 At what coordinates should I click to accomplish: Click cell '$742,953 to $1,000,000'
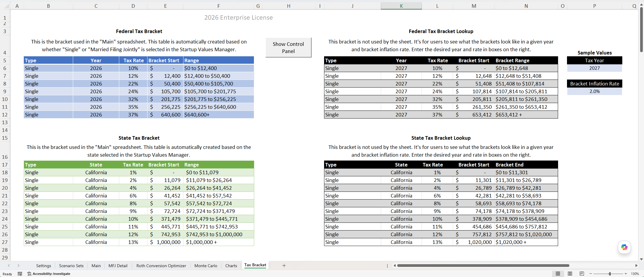click(x=219, y=234)
